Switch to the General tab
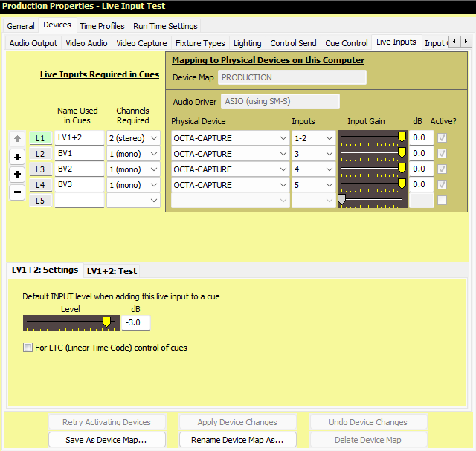The height and width of the screenshot is (451, 476). tap(21, 26)
